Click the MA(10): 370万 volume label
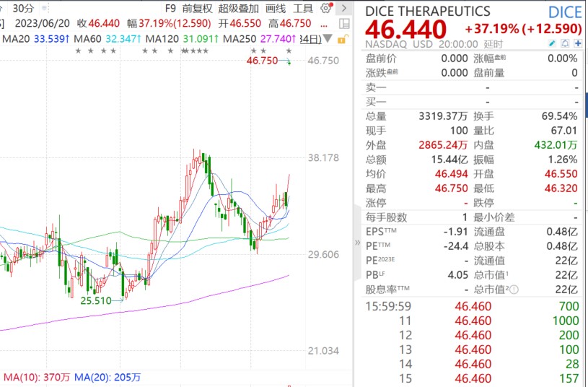The image size is (588, 387). click(x=37, y=377)
